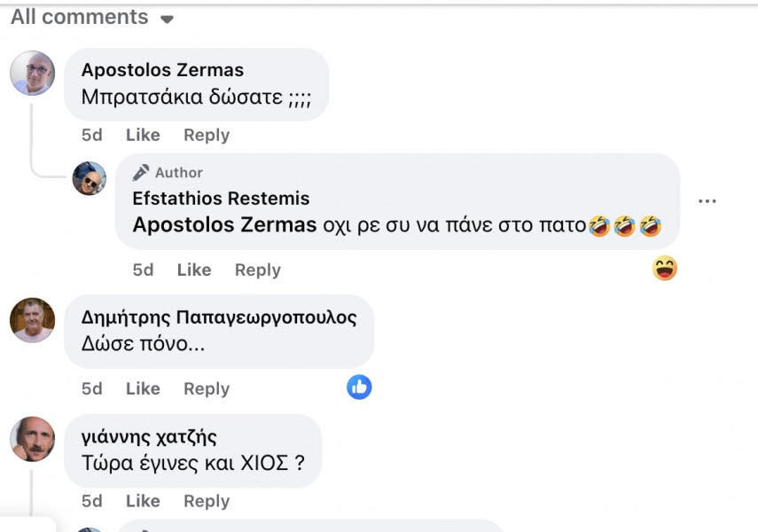Open Δημήτρης Παπαγεωργόπουλος name link
The width and height of the screenshot is (758, 532).
(219, 317)
